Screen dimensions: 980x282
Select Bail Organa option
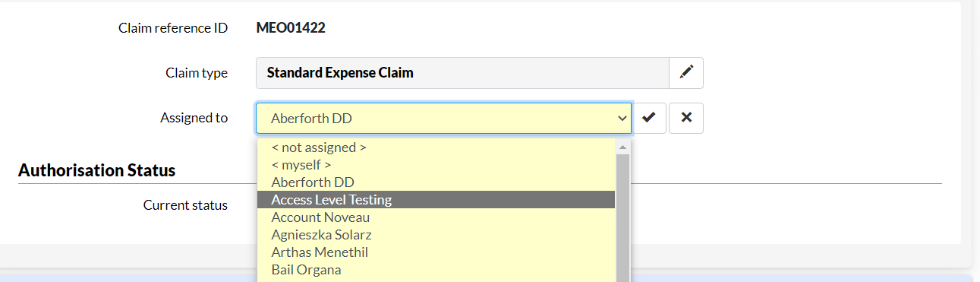pos(436,270)
